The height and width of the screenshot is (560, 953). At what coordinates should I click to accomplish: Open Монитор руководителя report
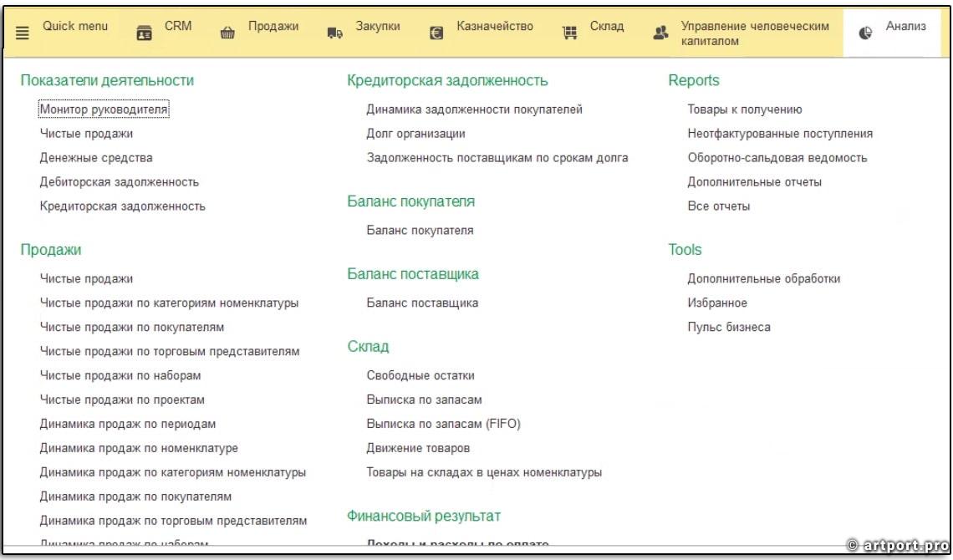coord(104,109)
